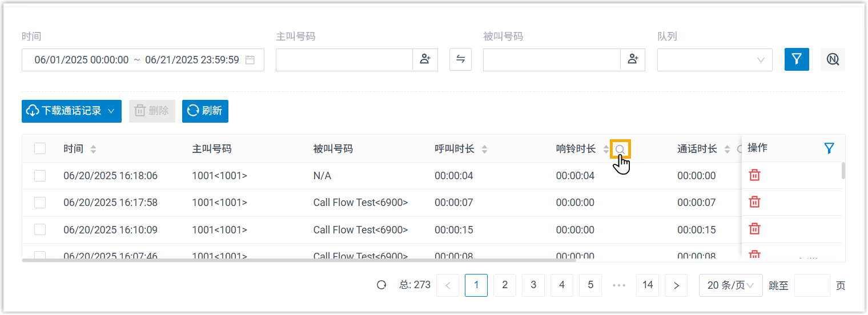Jump to page 14
The image size is (868, 315).
point(647,285)
